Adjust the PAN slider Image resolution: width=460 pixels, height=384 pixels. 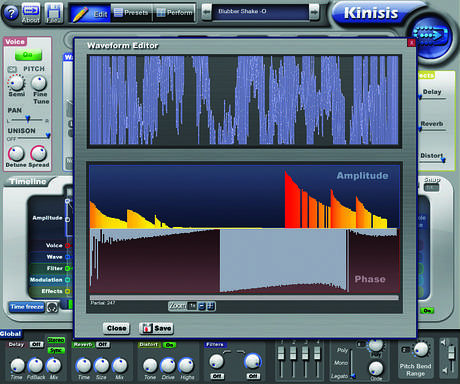28,119
